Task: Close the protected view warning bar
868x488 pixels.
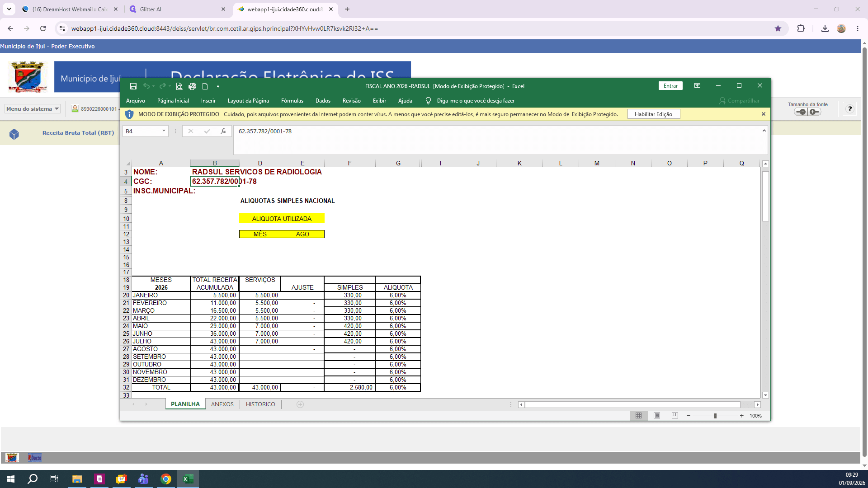Action: [x=764, y=114]
